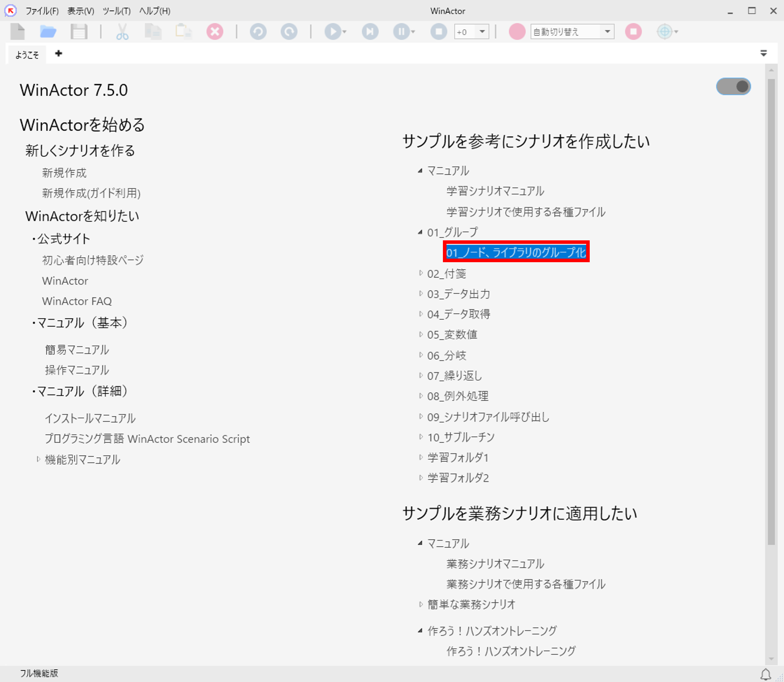The image size is (784, 682).
Task: Collapse the 01_グループ tree node
Action: point(420,232)
